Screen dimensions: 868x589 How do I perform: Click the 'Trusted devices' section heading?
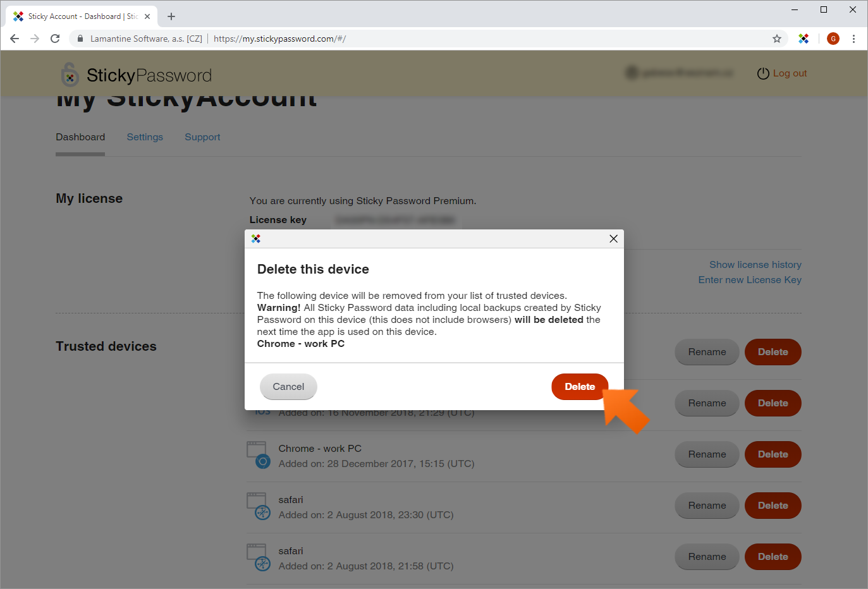106,346
